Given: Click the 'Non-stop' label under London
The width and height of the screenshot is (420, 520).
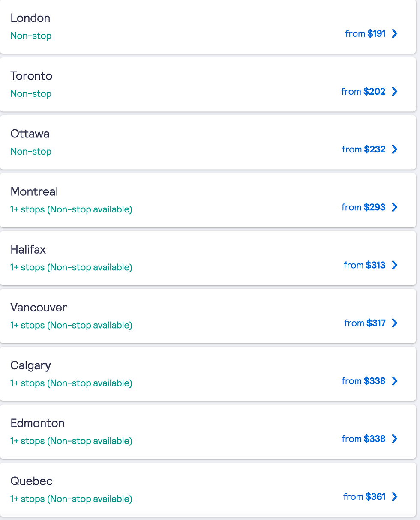Looking at the screenshot, I should pyautogui.click(x=31, y=36).
